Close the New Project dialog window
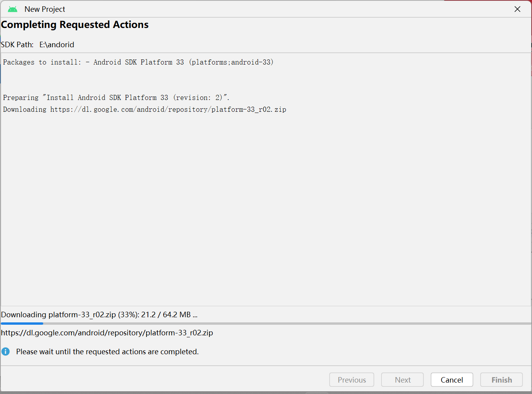This screenshot has width=532, height=394. [517, 9]
